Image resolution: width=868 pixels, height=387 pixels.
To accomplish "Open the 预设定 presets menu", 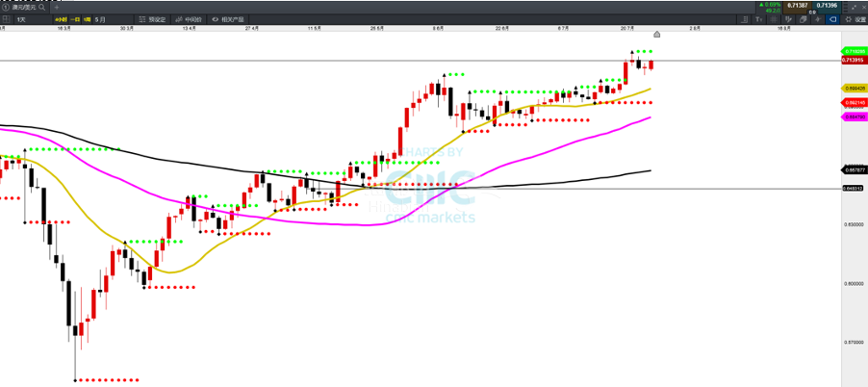I will 153,18.
